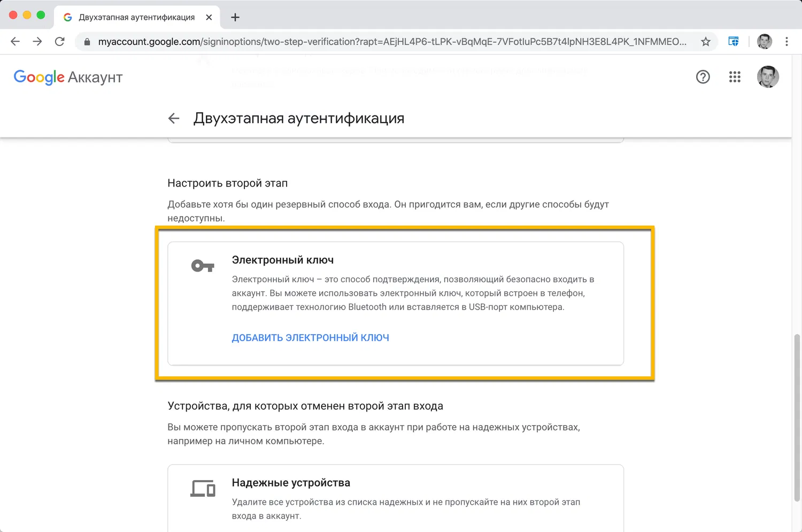Viewport: 802px width, 532px height.
Task: Open Chrome three-dot menu
Action: [x=786, y=42]
